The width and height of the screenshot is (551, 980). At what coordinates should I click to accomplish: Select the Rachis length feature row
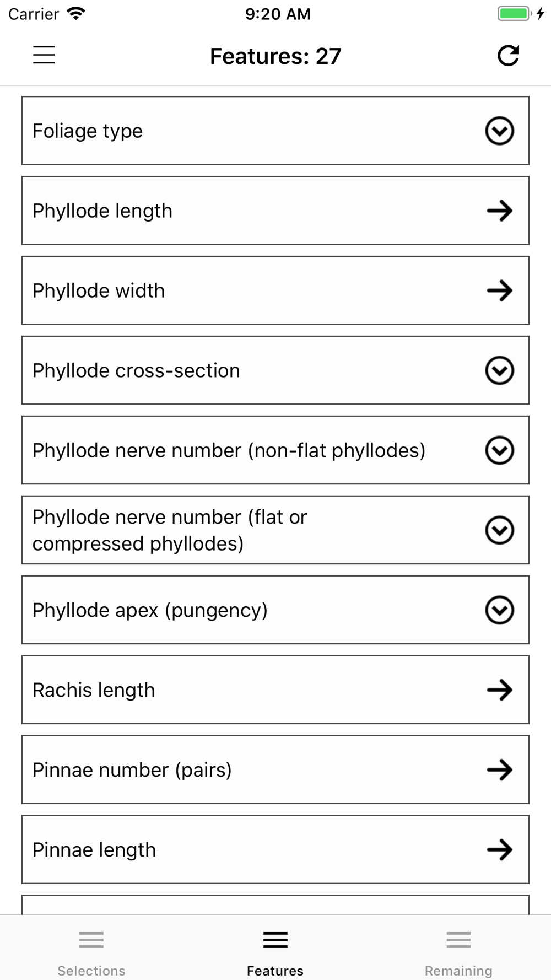[275, 690]
